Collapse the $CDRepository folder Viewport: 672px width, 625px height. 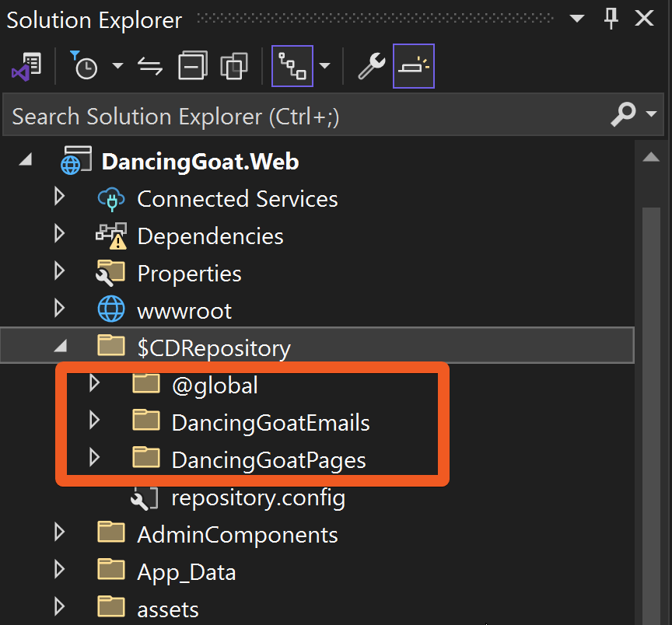point(60,347)
